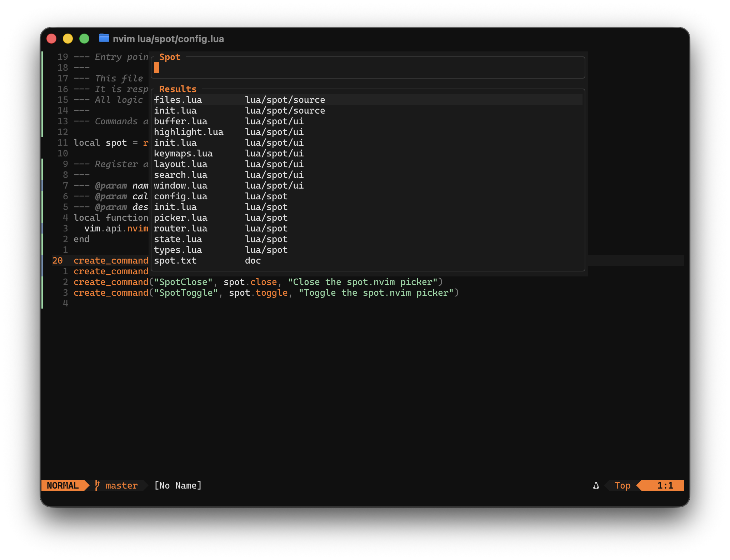
Task: Open router.lua from the picker results
Action: 181,228
